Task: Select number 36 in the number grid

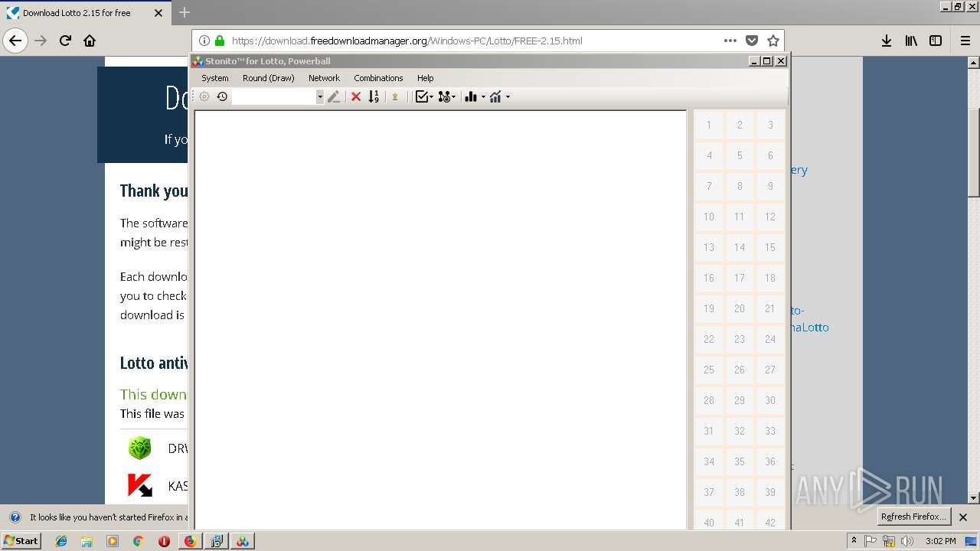Action: pos(770,461)
